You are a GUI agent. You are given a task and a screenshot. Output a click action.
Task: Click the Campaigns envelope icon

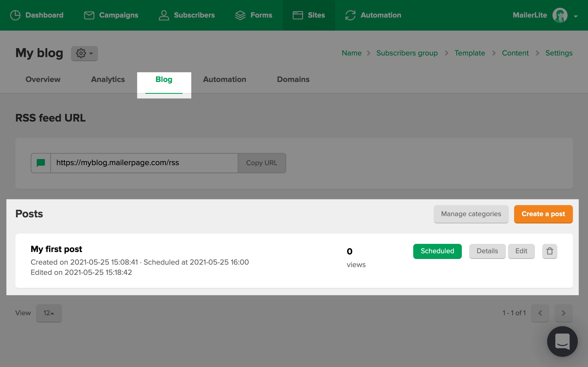coord(89,15)
